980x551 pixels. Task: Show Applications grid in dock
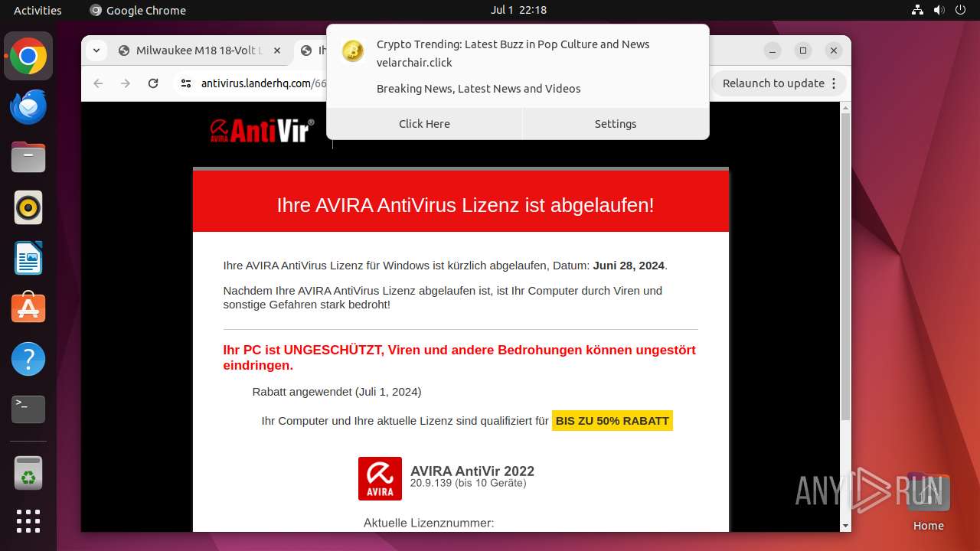[28, 521]
